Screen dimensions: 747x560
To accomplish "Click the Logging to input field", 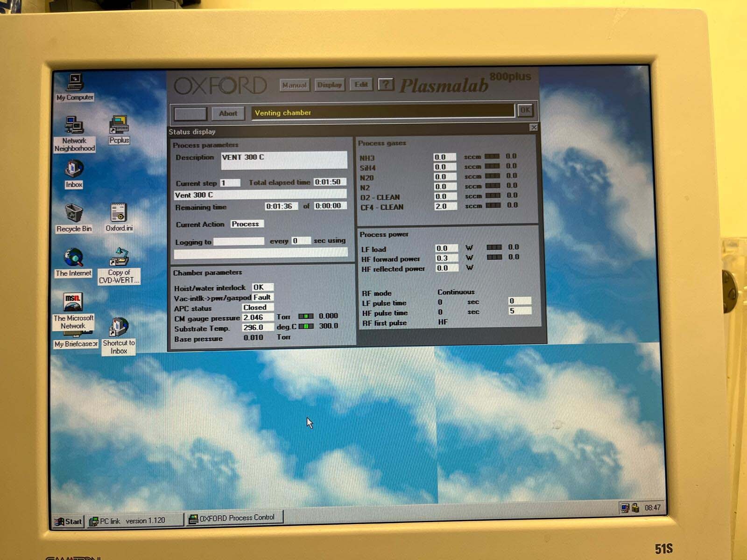I will pos(239,241).
